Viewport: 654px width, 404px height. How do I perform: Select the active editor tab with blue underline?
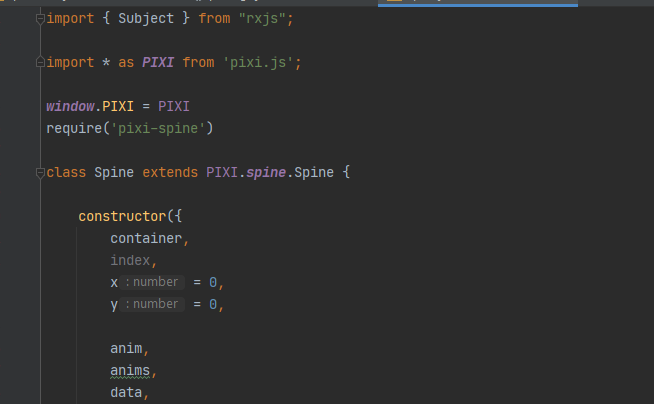pyautogui.click(x=478, y=3)
